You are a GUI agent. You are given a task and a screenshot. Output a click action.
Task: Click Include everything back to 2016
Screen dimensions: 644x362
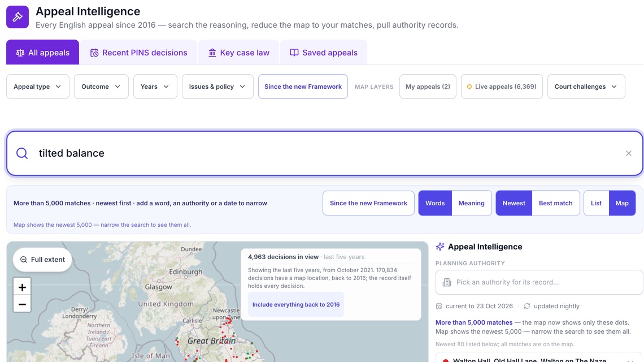point(296,305)
